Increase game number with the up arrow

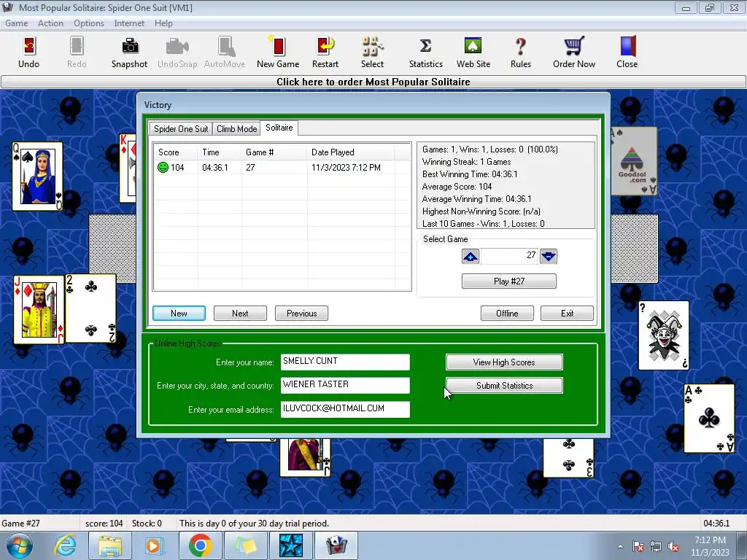471,256
